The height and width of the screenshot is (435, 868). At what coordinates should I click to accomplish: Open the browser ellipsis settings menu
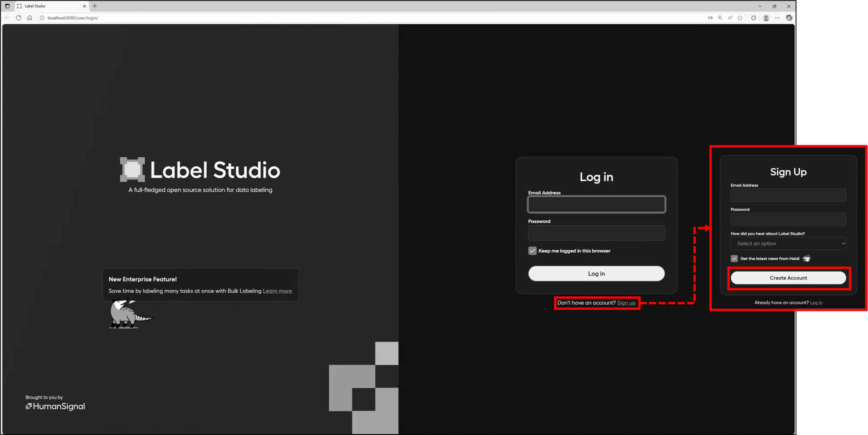coord(777,18)
